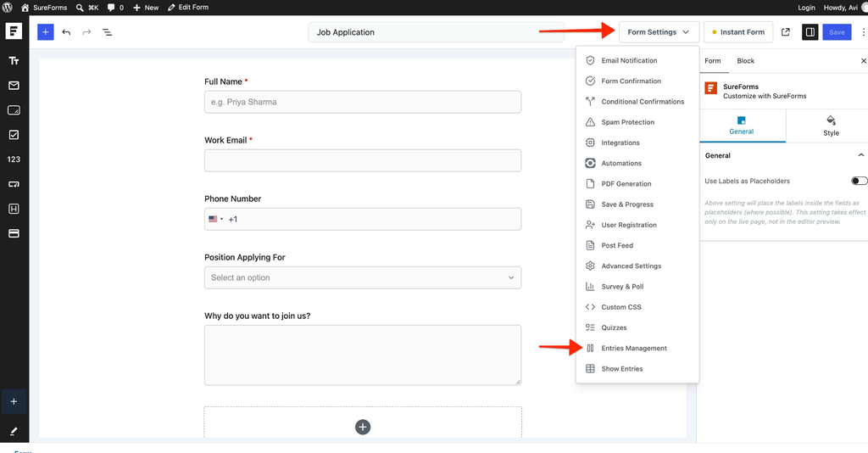This screenshot has height=453, width=868.
Task: Toggle Use Labels as Placeholders
Action: pyautogui.click(x=860, y=181)
